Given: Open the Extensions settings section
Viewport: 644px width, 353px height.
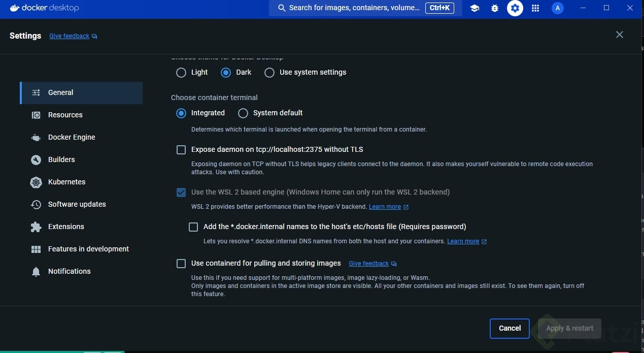Looking at the screenshot, I should 81,227.
